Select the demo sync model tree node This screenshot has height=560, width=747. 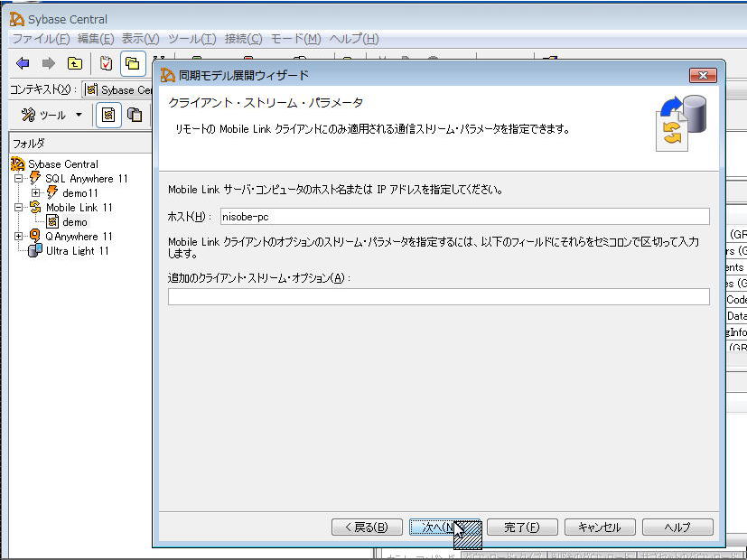(x=74, y=222)
